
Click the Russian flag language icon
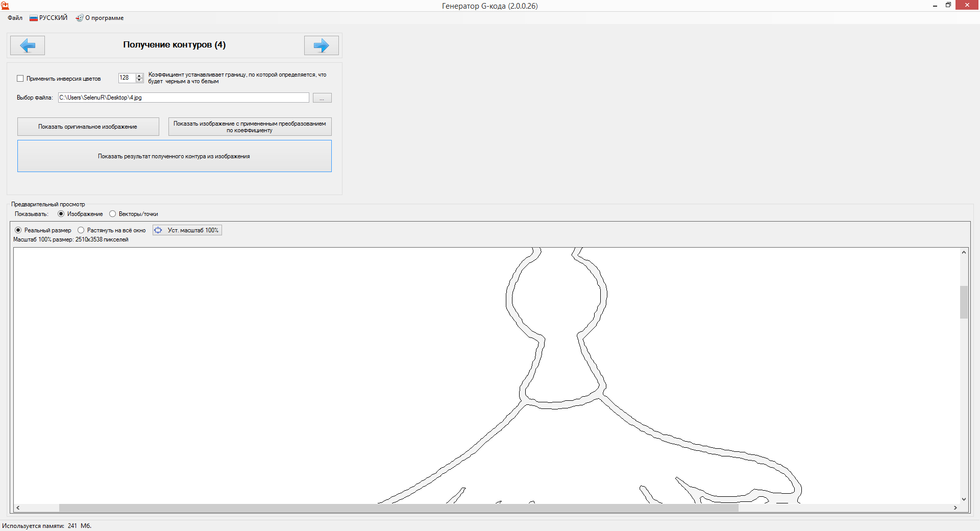click(x=34, y=18)
